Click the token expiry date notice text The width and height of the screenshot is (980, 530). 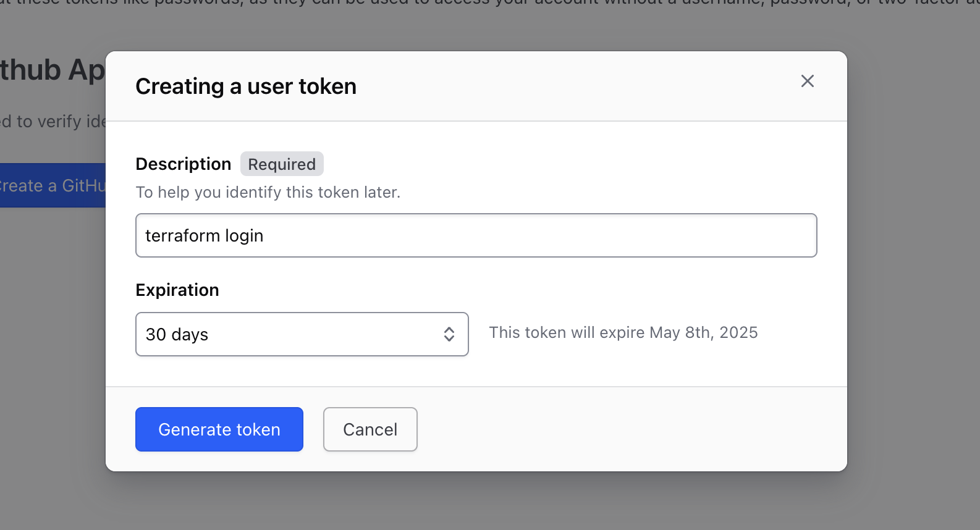tap(623, 332)
